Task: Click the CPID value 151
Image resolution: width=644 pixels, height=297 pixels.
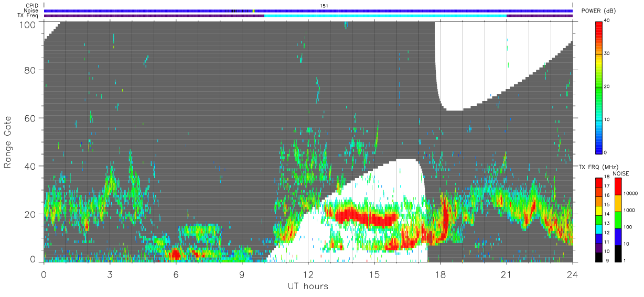Action: pos(324,6)
